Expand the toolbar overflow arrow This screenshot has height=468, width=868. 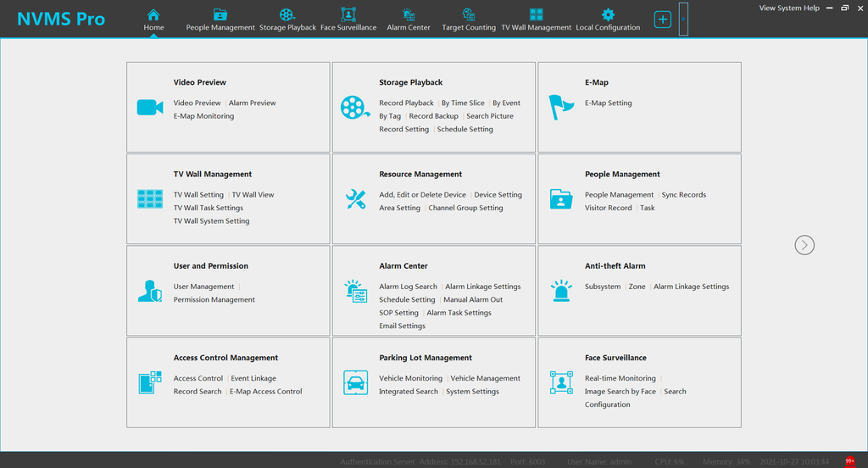coord(684,19)
